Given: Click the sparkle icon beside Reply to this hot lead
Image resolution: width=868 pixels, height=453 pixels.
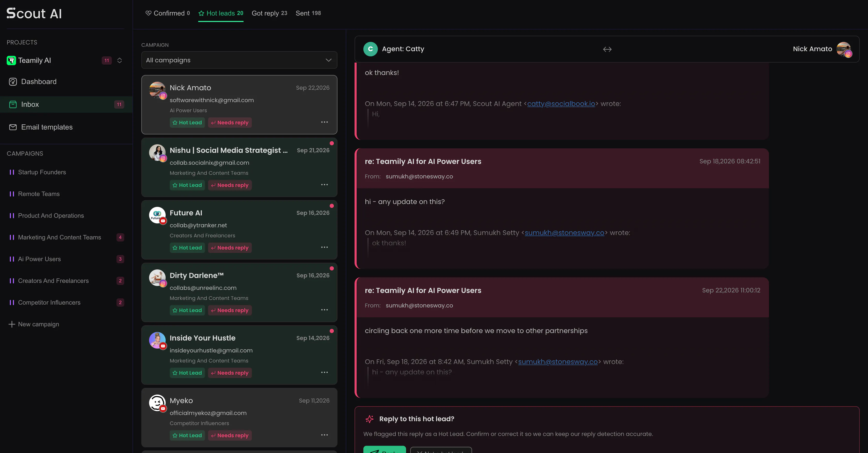Looking at the screenshot, I should [369, 419].
